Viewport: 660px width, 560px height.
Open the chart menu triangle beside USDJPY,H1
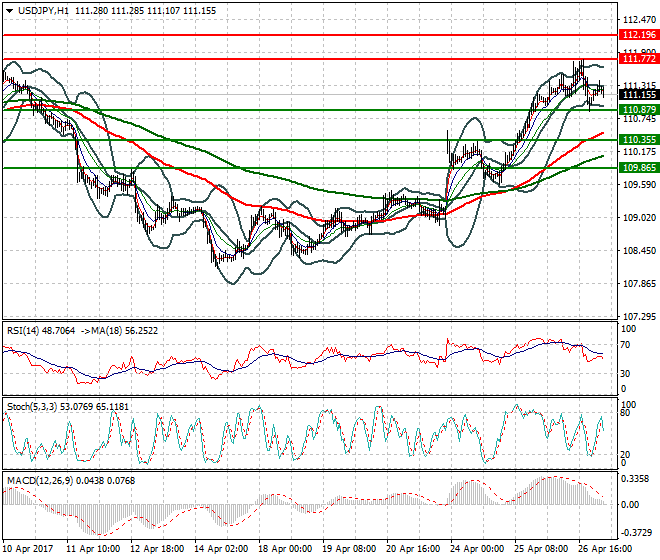(9, 11)
